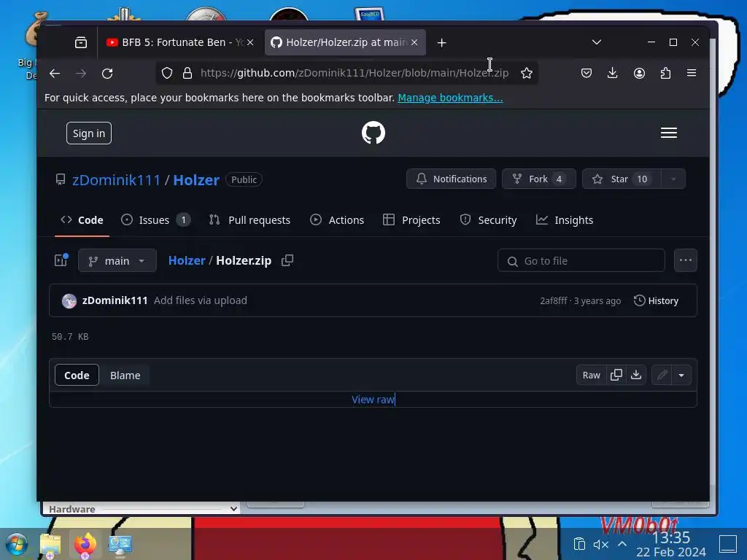The image size is (747, 560).
Task: Open Manage bookmarks link
Action: pos(450,98)
